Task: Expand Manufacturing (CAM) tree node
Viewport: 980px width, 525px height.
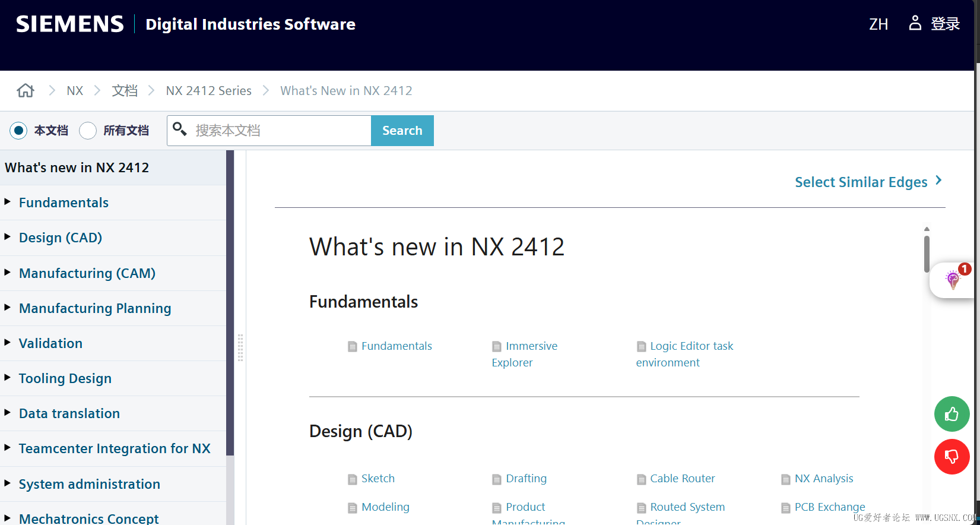Action: pos(8,273)
